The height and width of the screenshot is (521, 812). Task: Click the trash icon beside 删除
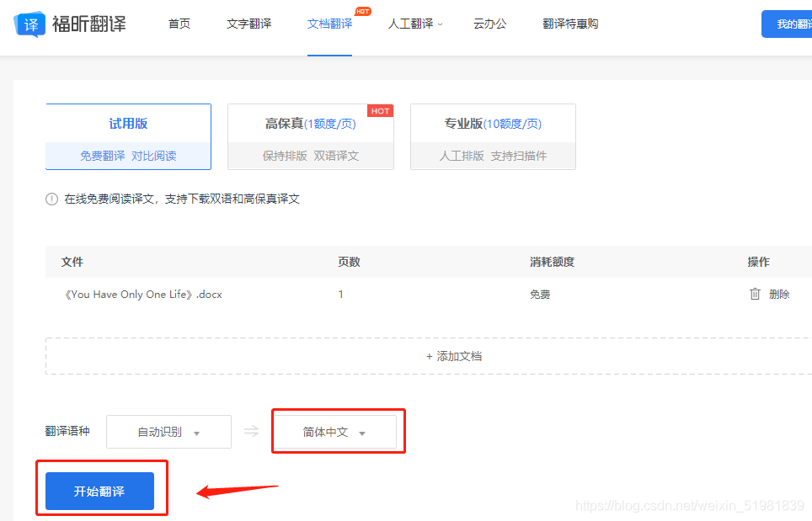coord(755,294)
